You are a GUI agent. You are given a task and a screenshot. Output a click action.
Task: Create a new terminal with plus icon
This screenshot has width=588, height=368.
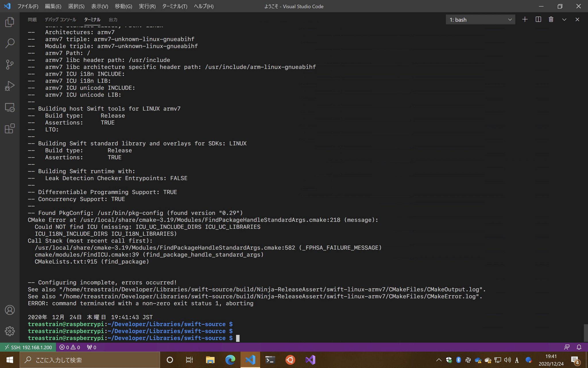coord(525,20)
